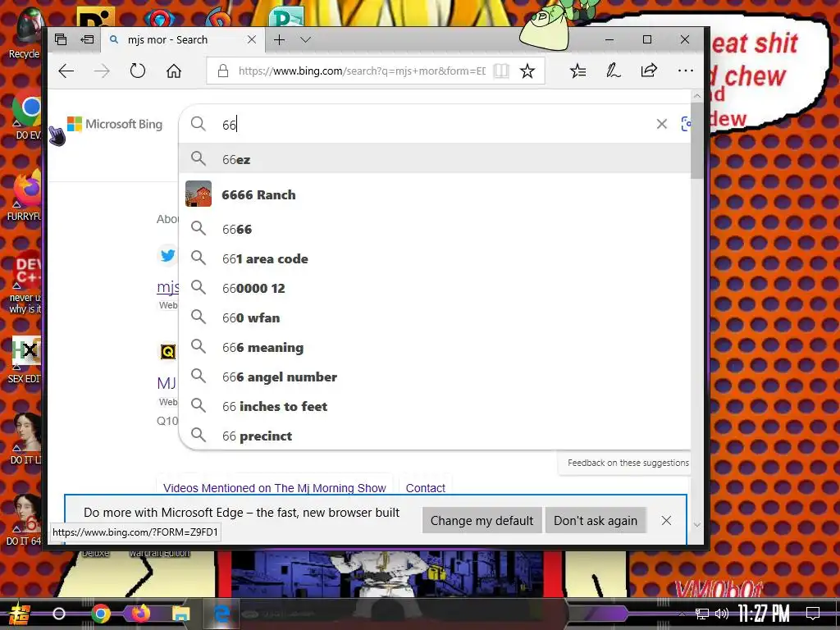Click the Forward arrow button

(x=102, y=71)
